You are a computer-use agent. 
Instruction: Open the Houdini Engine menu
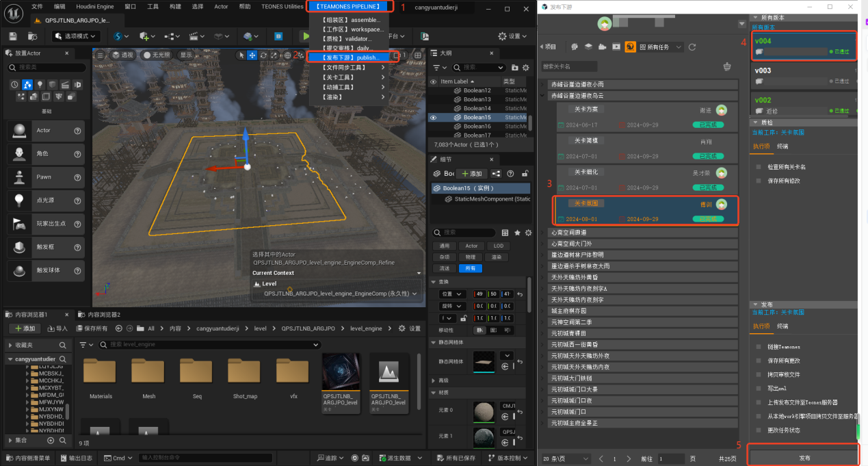(x=94, y=6)
